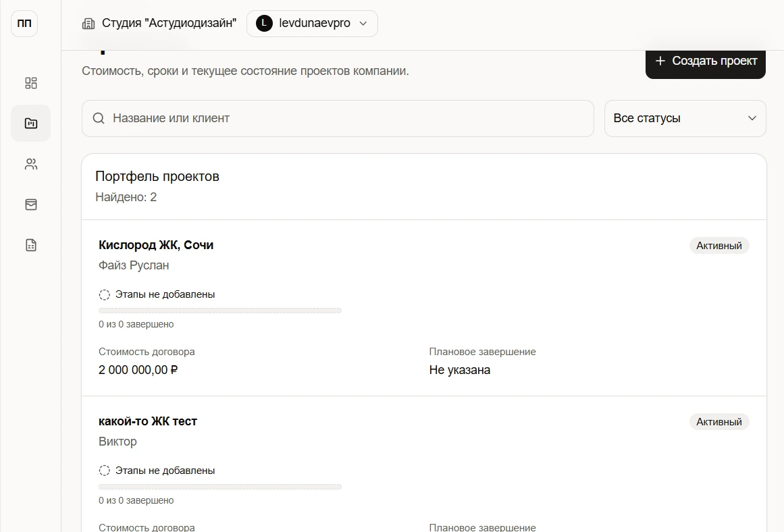Image resolution: width=784 pixels, height=532 pixels.
Task: Open the storefront/archive icon in sidebar
Action: (31, 205)
